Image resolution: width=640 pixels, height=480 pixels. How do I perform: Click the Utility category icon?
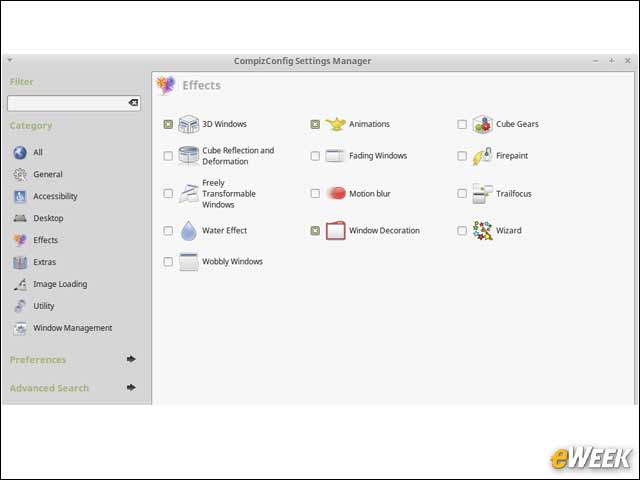point(20,306)
